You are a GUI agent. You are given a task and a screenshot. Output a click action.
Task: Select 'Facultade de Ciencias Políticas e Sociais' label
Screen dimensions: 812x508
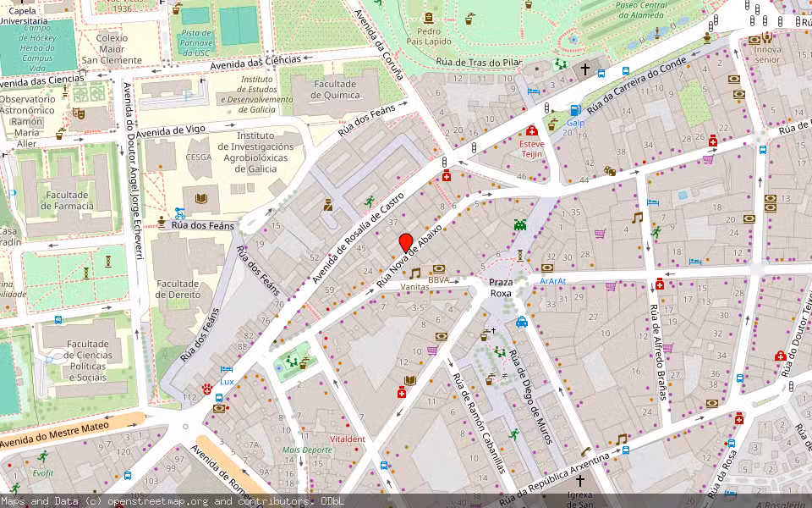pyautogui.click(x=87, y=361)
